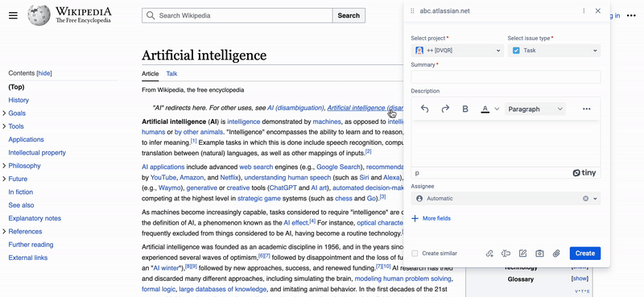Viewport: 644px width, 297px height.
Task: Click the text-selection icon in the footer
Action: (x=506, y=254)
